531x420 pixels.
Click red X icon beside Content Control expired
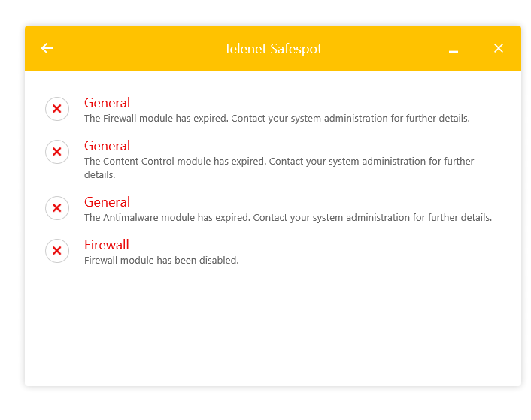(x=57, y=152)
